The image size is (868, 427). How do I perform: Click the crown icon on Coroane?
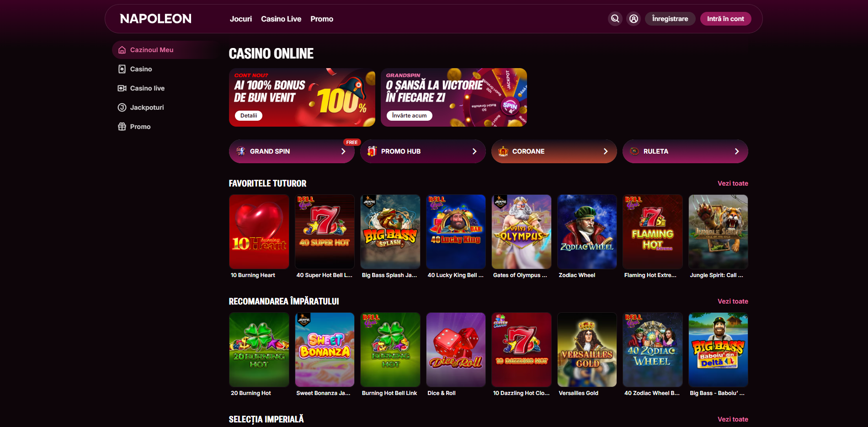(x=503, y=151)
